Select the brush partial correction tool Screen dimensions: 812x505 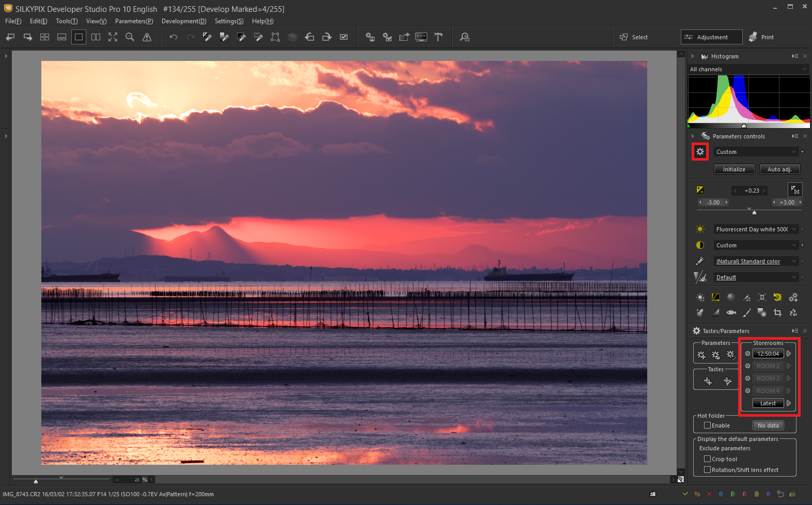coord(746,312)
